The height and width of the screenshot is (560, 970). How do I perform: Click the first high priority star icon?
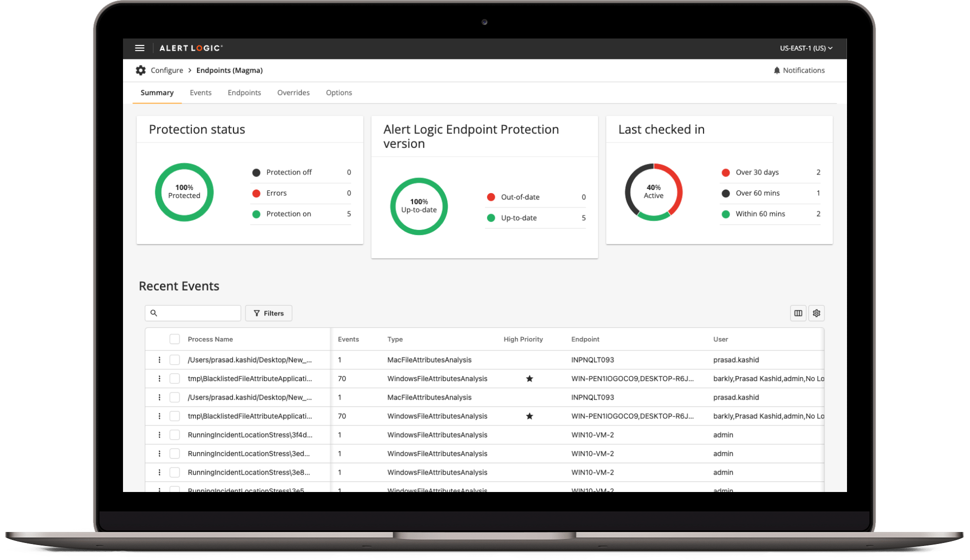point(529,378)
